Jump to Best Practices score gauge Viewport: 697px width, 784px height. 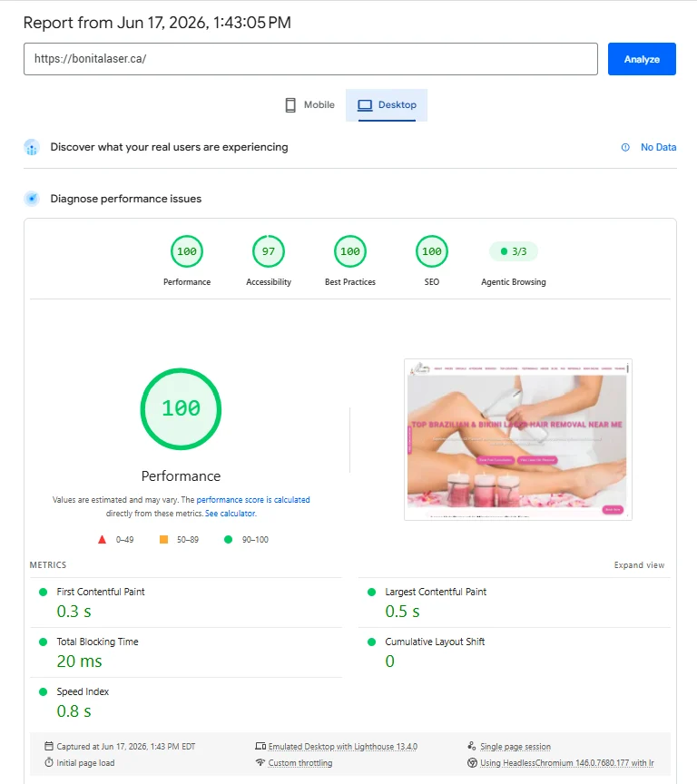[x=350, y=251]
